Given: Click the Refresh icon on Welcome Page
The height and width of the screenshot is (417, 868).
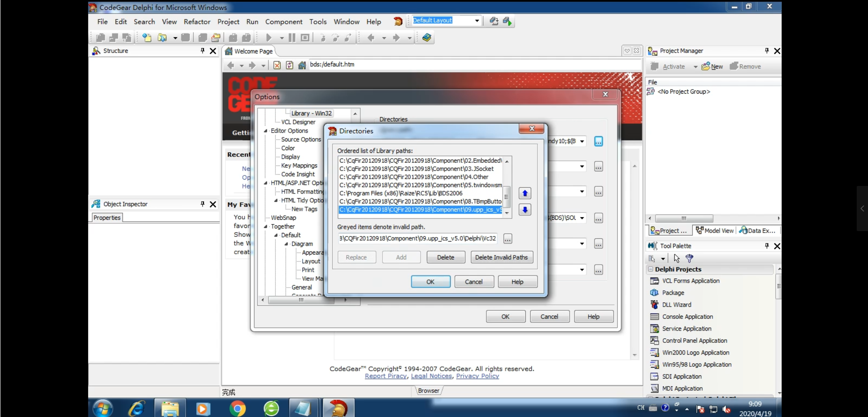Looking at the screenshot, I should click(x=290, y=65).
